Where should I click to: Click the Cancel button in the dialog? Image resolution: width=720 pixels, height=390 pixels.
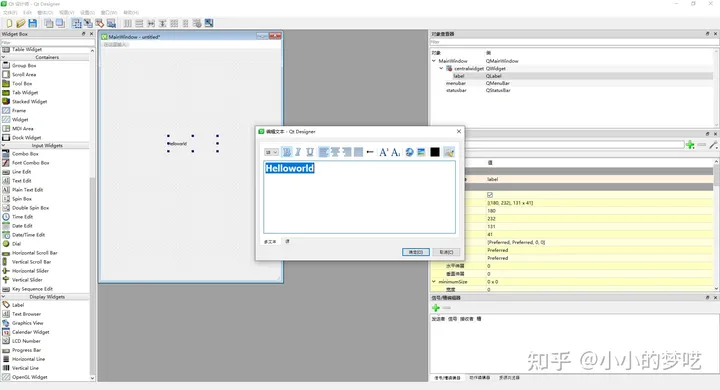[446, 252]
